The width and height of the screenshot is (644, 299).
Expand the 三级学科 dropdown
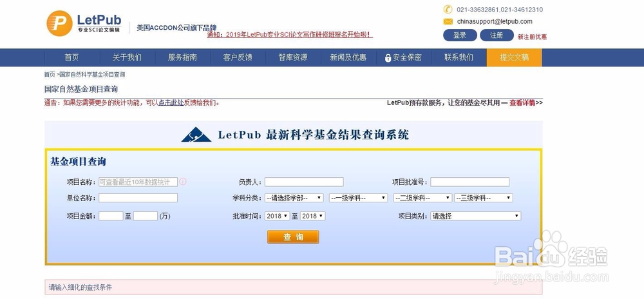pyautogui.click(x=484, y=198)
